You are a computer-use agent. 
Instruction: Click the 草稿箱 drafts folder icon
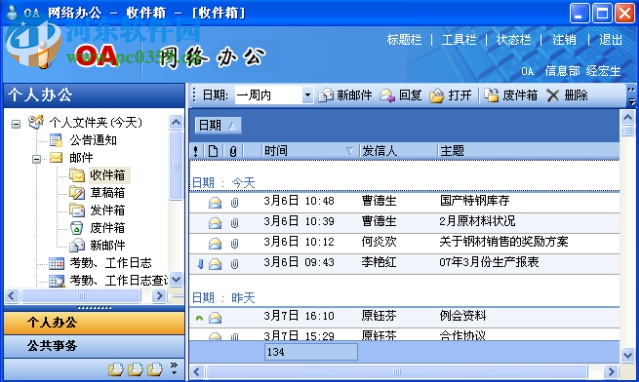[77, 192]
